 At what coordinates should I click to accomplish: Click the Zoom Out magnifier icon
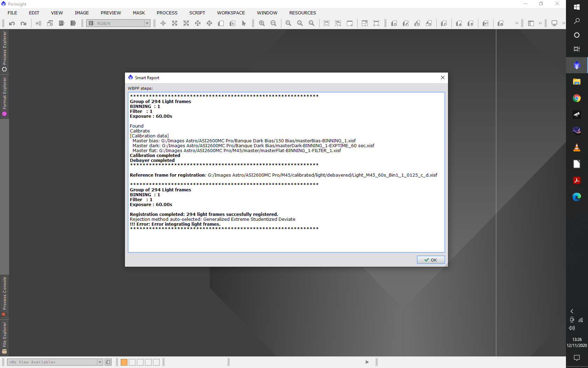pos(273,23)
